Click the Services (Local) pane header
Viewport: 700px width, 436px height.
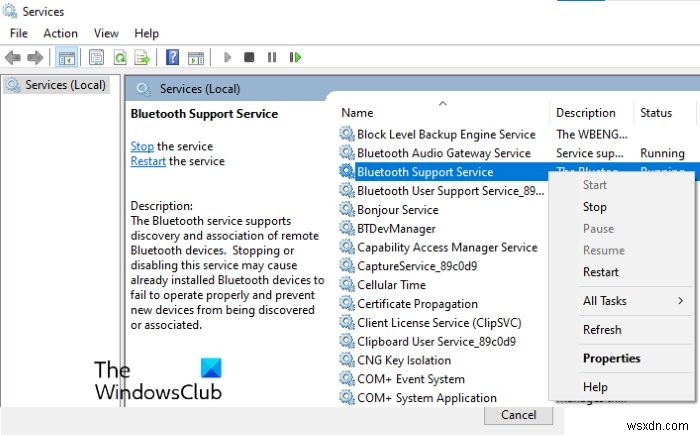(200, 89)
